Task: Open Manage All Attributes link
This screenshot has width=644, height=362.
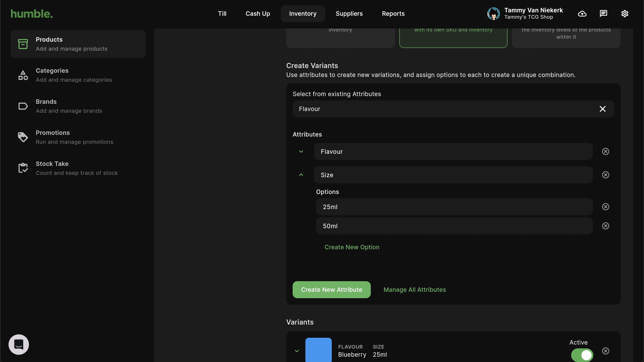Action: click(x=414, y=290)
